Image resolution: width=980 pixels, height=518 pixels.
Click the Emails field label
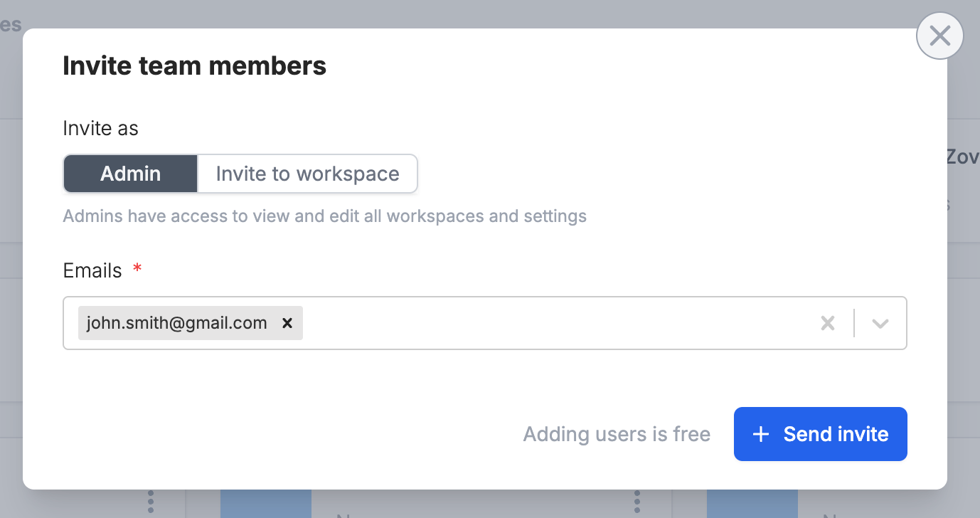tap(92, 270)
